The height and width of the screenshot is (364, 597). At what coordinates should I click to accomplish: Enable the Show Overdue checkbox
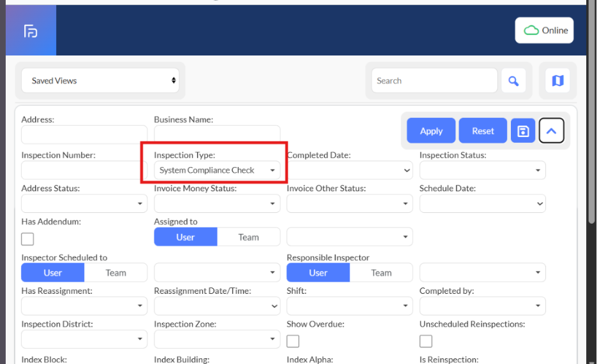293,341
